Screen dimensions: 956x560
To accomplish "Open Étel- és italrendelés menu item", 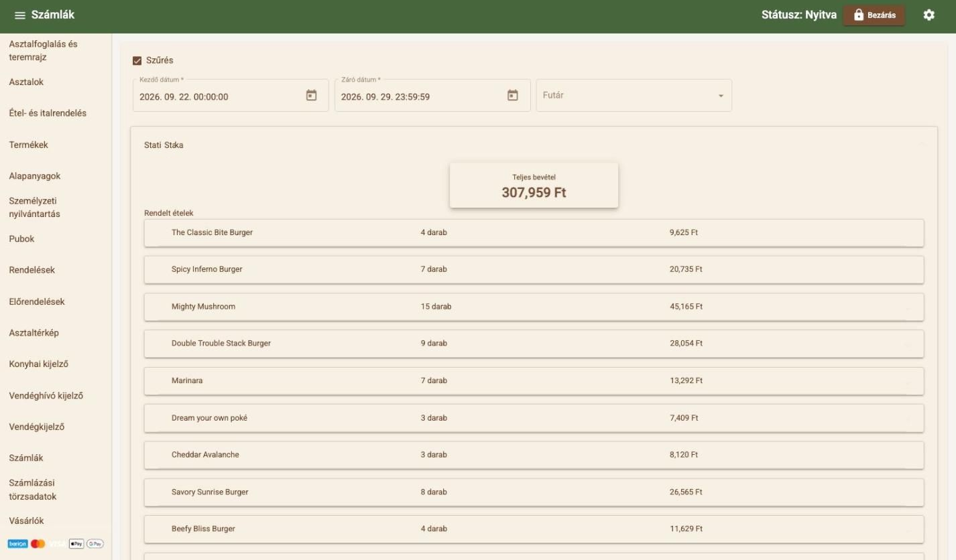I will click(x=48, y=113).
